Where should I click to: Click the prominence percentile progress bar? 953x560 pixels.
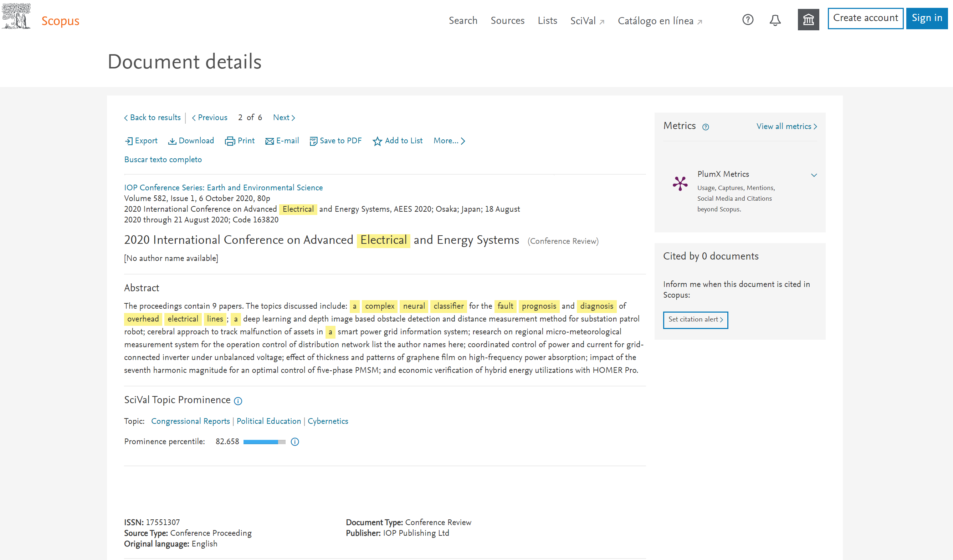264,442
